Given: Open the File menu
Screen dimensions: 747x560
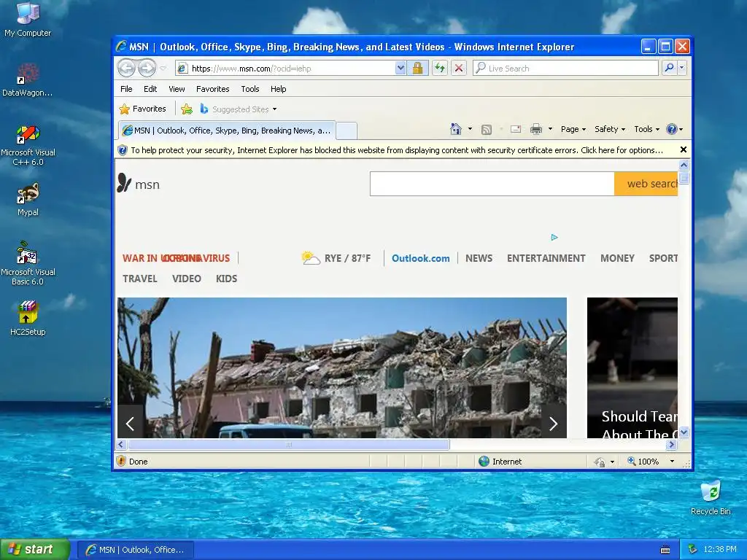Looking at the screenshot, I should (126, 89).
